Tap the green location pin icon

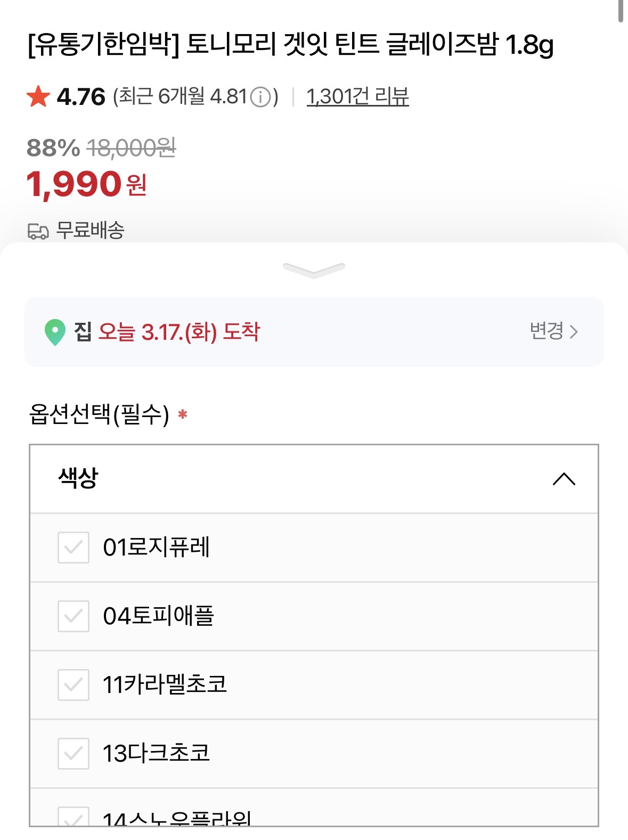tap(55, 332)
